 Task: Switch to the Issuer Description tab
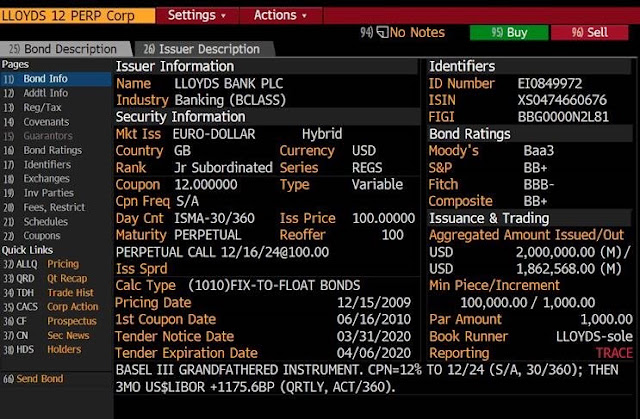(203, 49)
